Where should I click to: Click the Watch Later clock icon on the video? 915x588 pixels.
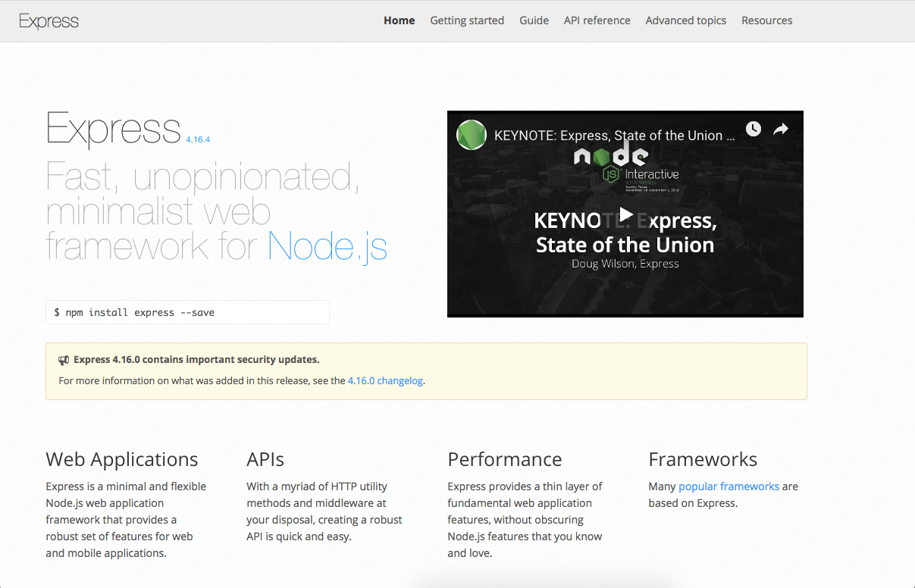point(753,129)
